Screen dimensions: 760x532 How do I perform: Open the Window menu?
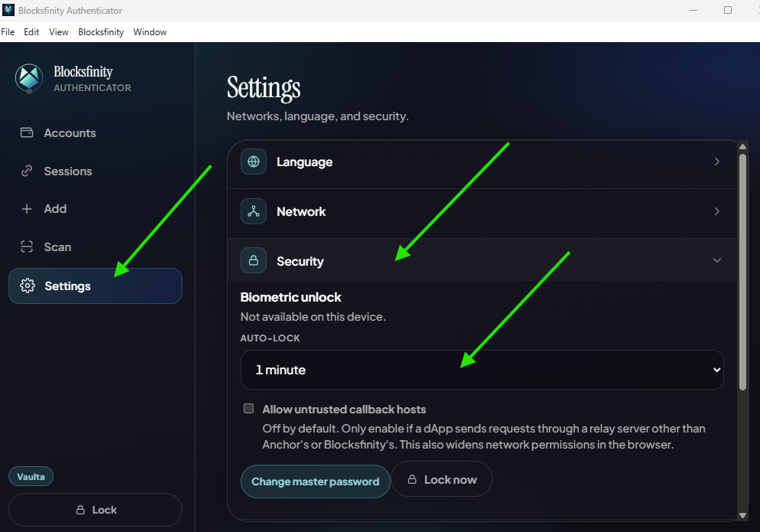point(150,32)
